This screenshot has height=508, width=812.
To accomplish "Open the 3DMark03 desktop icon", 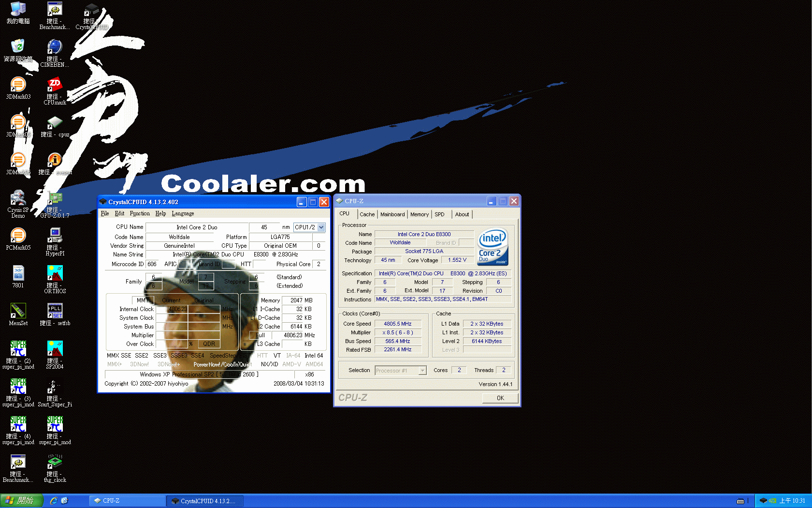I will pos(18,88).
